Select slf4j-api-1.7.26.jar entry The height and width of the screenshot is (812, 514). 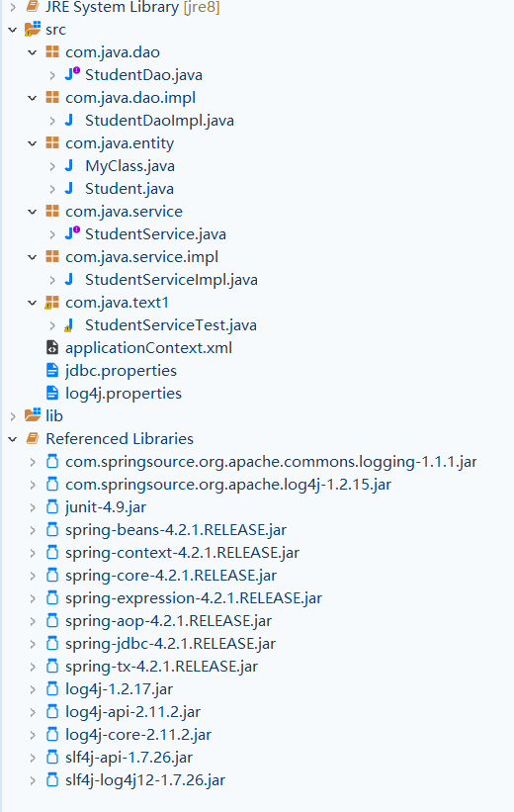128,757
